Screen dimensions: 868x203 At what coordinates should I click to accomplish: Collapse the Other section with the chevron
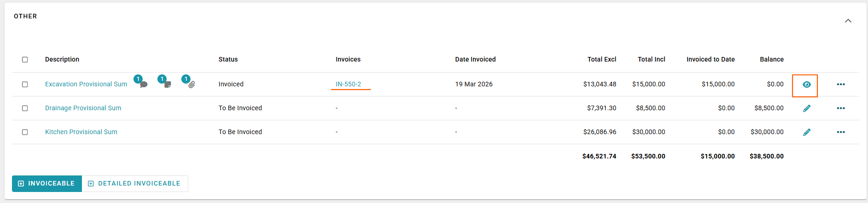pos(848,21)
